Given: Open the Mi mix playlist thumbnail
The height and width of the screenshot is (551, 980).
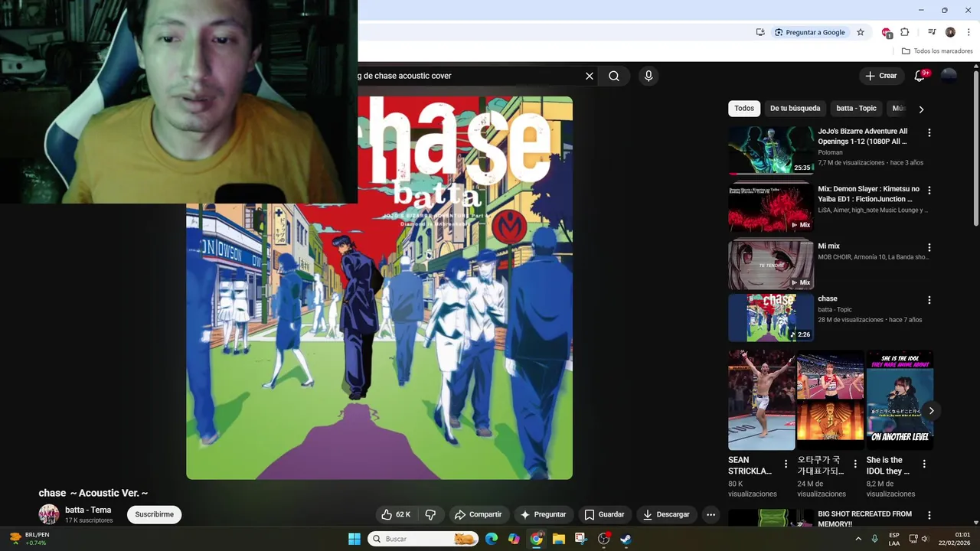Looking at the screenshot, I should click(770, 265).
